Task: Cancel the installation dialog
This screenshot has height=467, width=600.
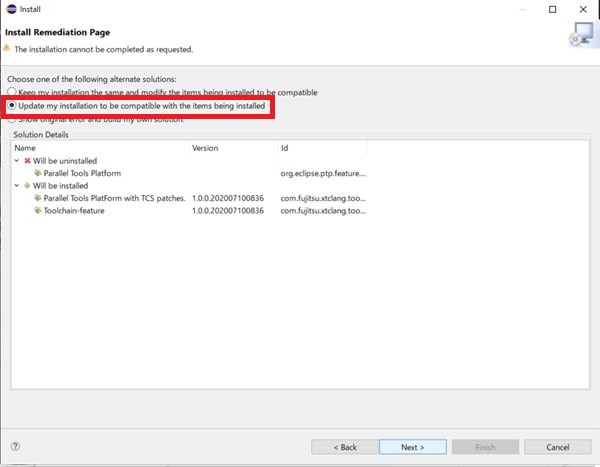Action: 558,447
